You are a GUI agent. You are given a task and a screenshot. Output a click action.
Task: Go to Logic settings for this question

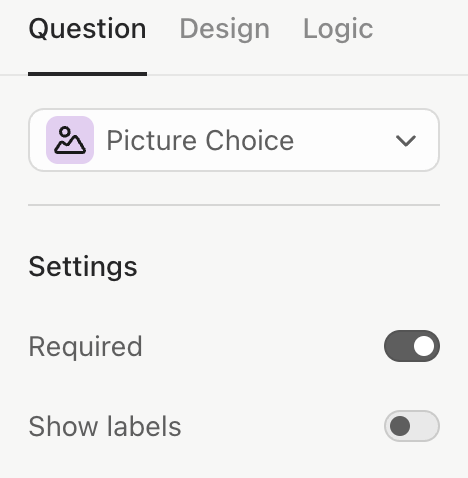click(x=338, y=29)
